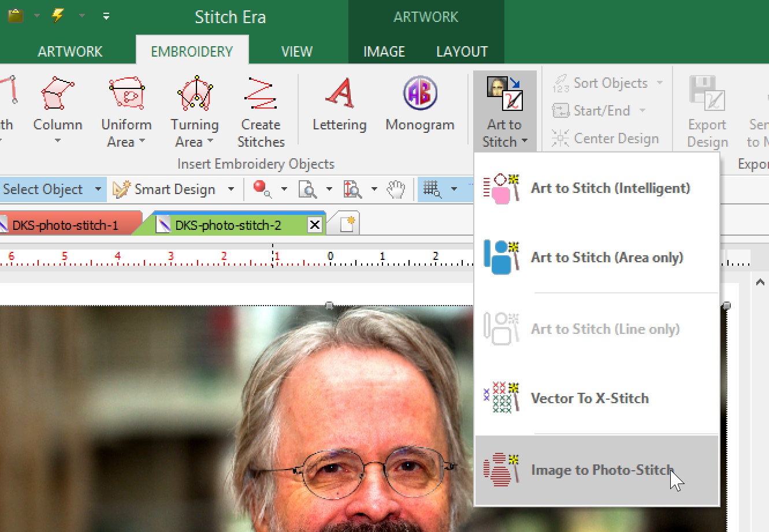Expand the Sort Objects dropdown
769x532 pixels.
point(660,83)
